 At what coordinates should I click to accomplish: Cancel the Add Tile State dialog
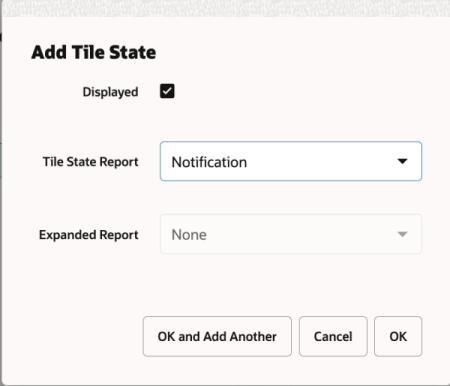333,336
